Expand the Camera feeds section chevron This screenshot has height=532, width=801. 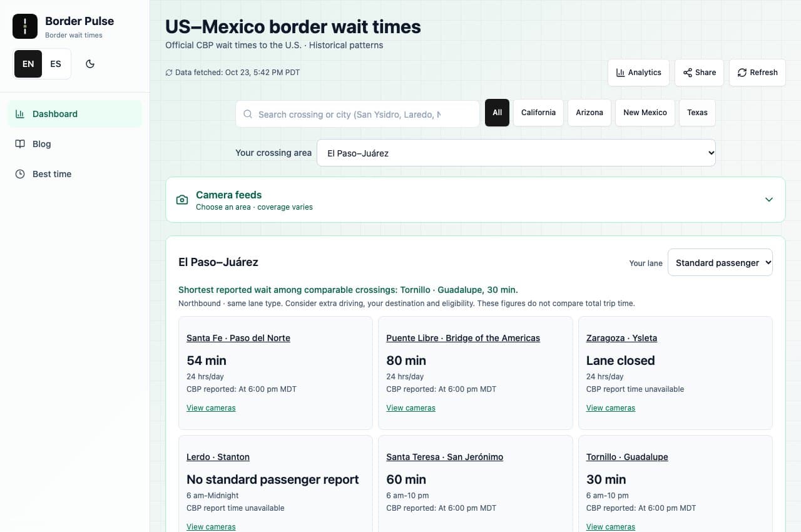point(769,200)
